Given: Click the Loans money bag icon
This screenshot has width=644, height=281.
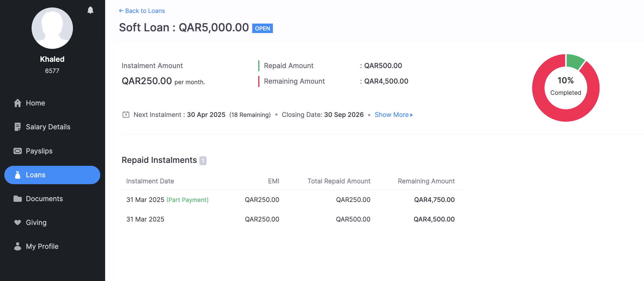Looking at the screenshot, I should click(x=18, y=175).
